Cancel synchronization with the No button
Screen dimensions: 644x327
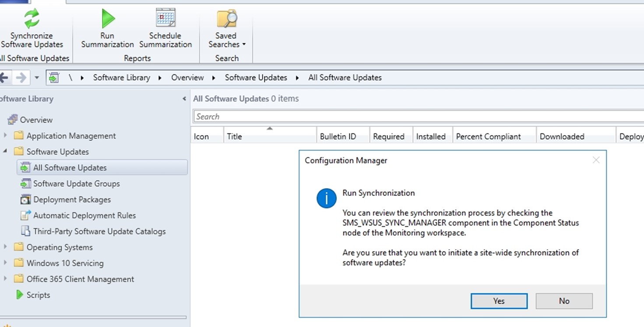(x=564, y=301)
